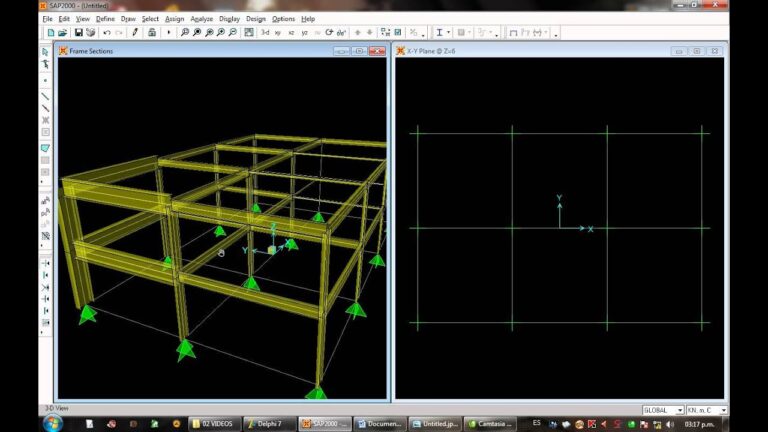
Task: Switch to the yz plane view
Action: (x=304, y=33)
